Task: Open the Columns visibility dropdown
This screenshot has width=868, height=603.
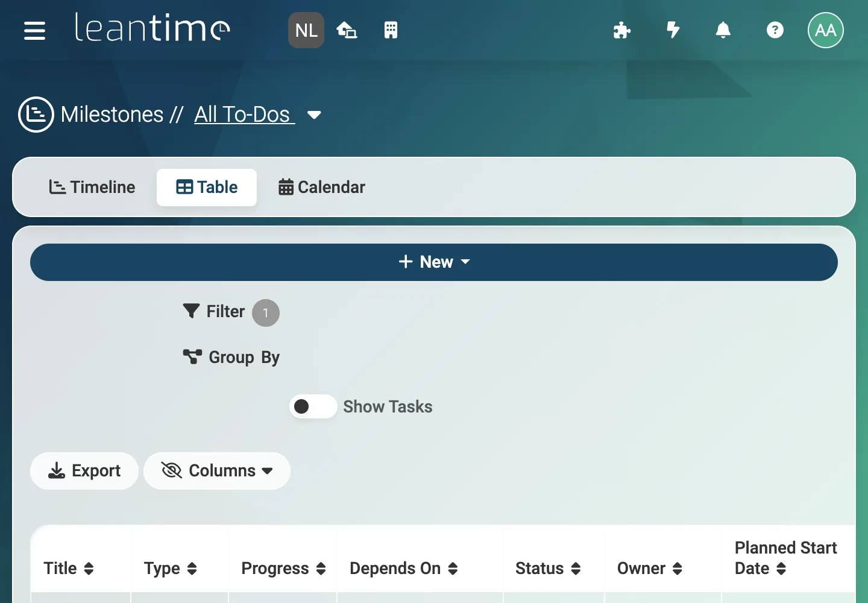Action: (217, 471)
